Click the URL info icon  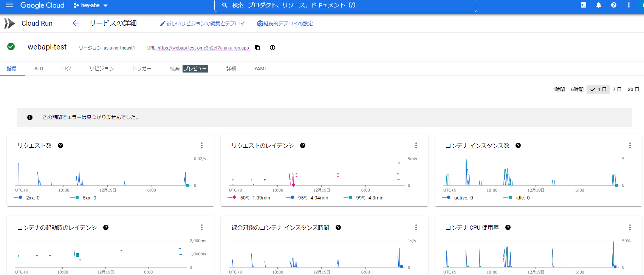pyautogui.click(x=272, y=48)
